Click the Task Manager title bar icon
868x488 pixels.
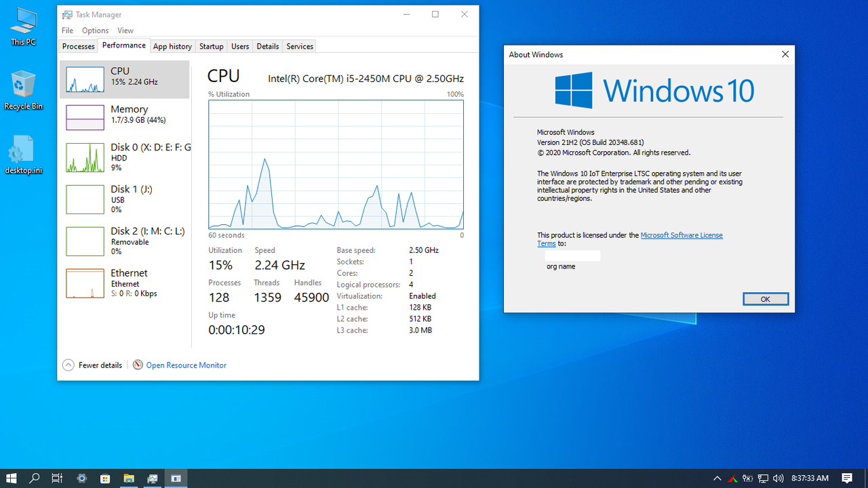(x=67, y=14)
